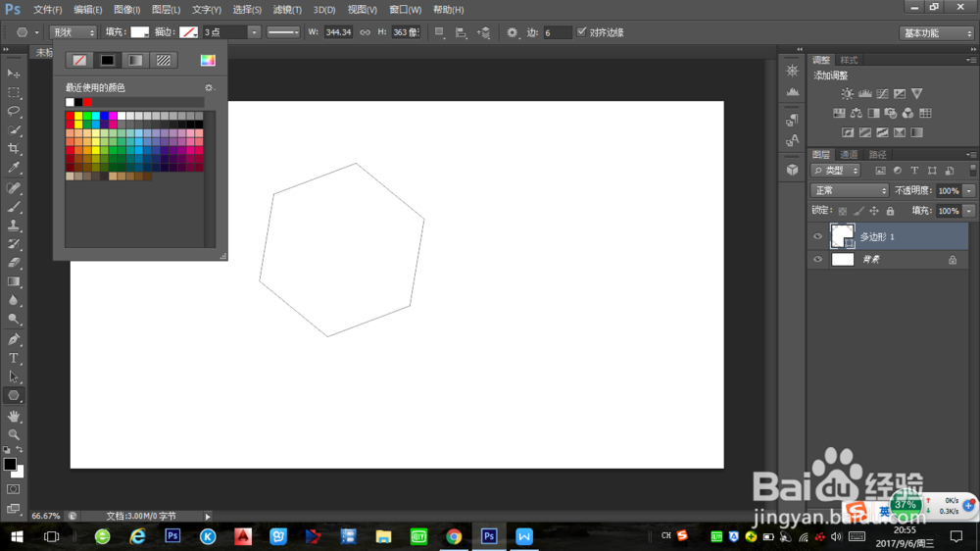The width and height of the screenshot is (980, 551).
Task: Set fill to no color
Action: (79, 60)
